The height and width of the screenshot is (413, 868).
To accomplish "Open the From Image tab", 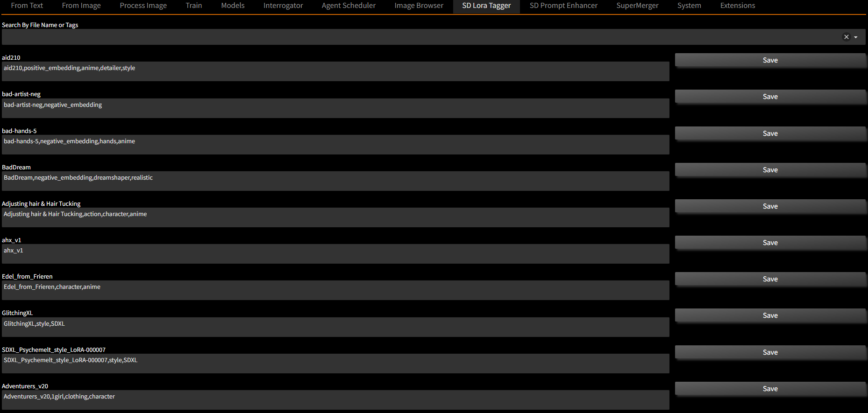I will [81, 6].
